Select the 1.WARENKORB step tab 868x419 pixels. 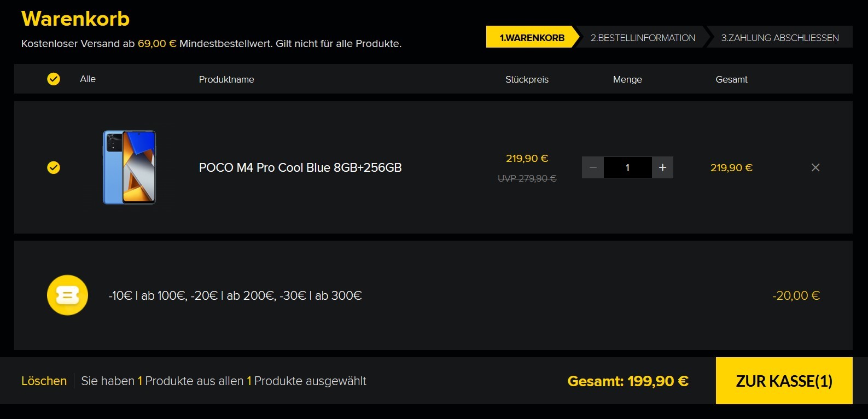point(532,37)
